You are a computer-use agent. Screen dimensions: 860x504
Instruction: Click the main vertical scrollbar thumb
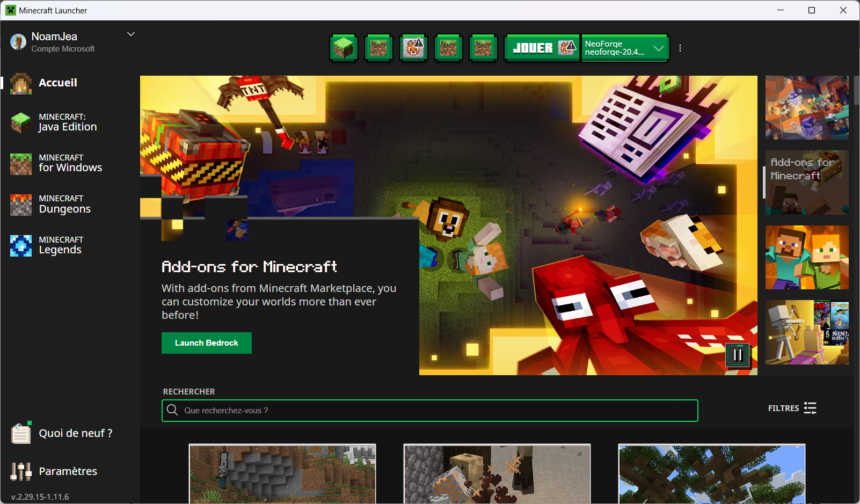pos(857,90)
